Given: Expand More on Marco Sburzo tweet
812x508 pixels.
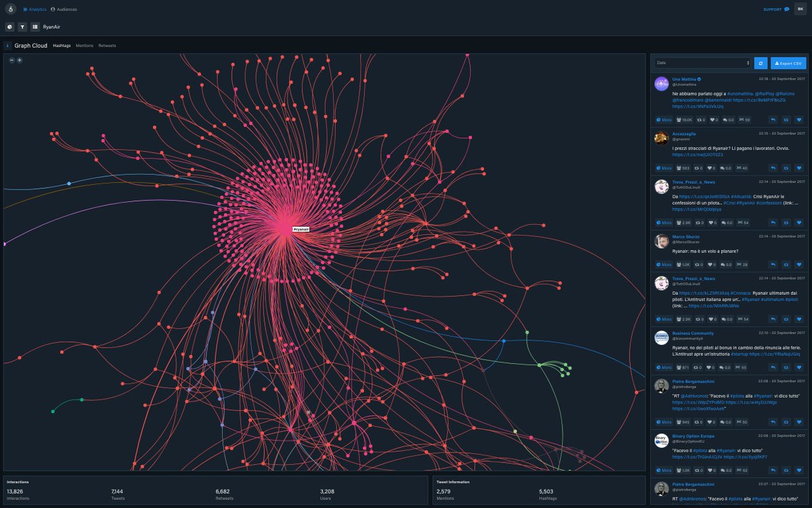Looking at the screenshot, I should [664, 264].
